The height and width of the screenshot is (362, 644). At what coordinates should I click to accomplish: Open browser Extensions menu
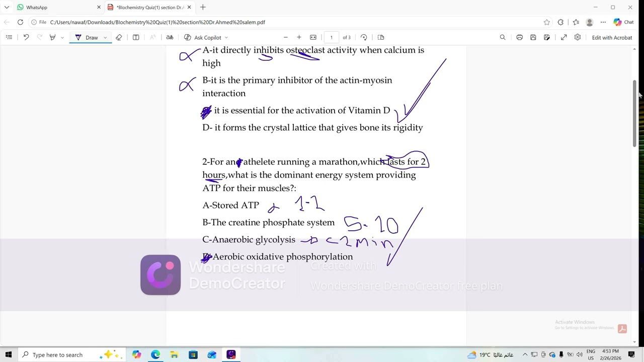[x=560, y=22]
